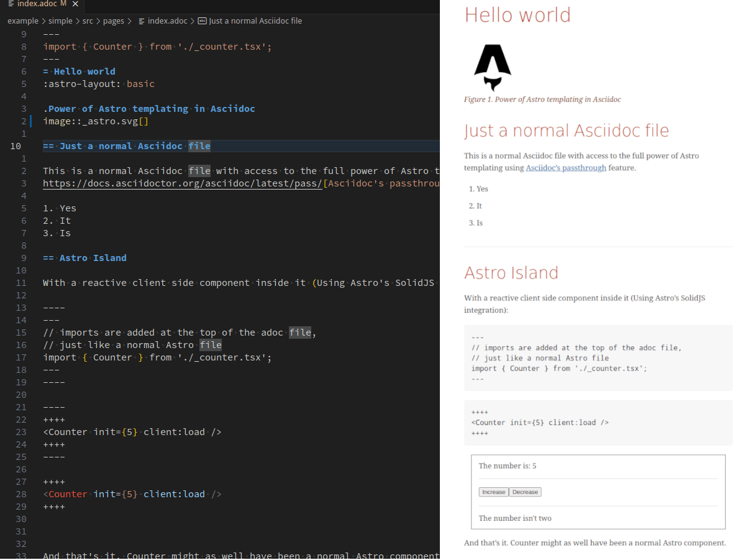Open the 'src' breadcrumb segment
Screen dimensions: 753x560
(x=88, y=21)
